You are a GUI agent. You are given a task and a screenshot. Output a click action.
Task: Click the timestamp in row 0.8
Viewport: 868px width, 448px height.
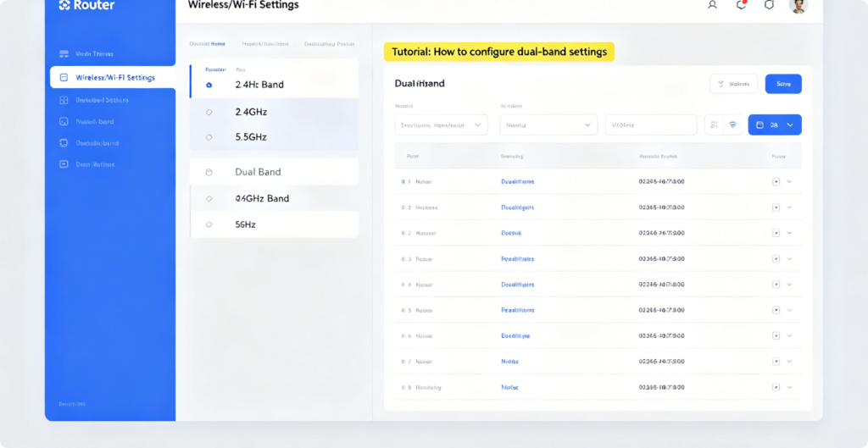click(661, 387)
